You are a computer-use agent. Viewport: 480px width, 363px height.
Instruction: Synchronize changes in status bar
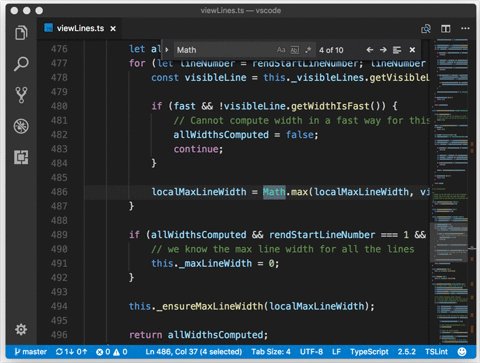[71, 352]
